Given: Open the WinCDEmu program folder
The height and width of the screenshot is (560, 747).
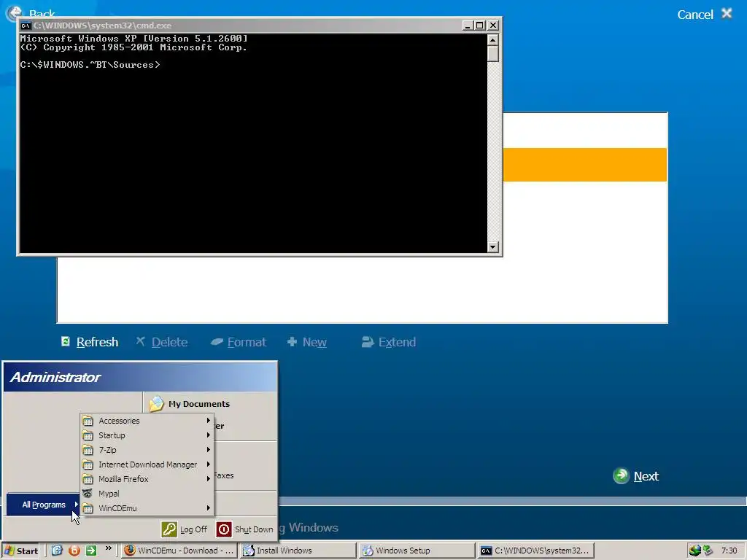Looking at the screenshot, I should point(147,508).
